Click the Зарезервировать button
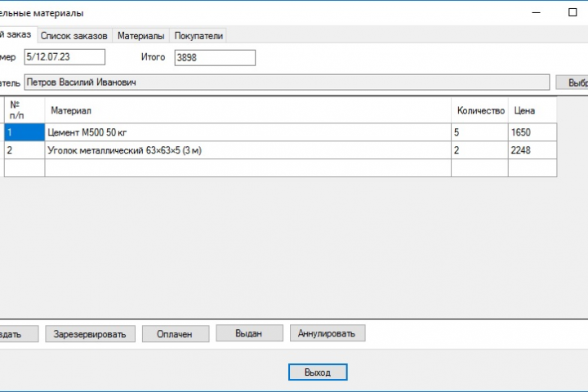588x392 pixels. point(90,334)
